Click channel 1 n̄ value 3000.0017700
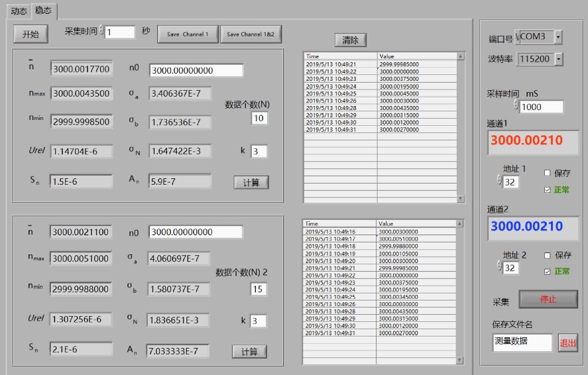Screen dimensions: 588x375 (x=82, y=69)
